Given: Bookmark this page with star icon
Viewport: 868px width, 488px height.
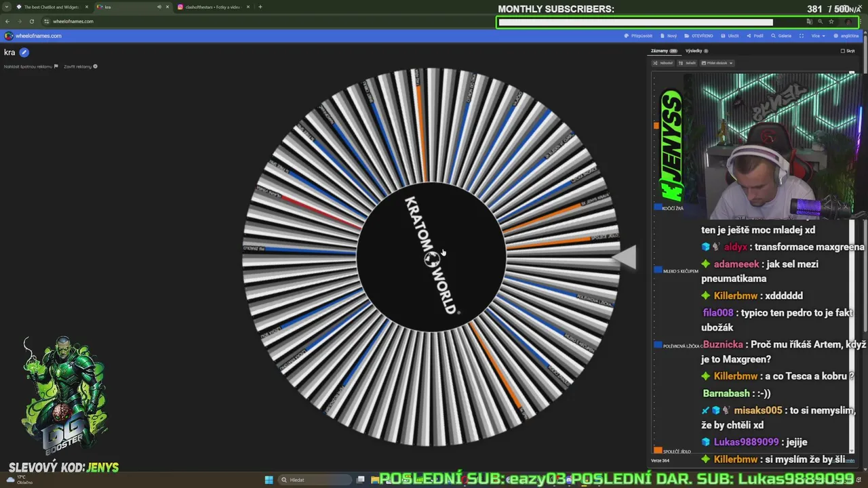Looking at the screenshot, I should click(831, 21).
